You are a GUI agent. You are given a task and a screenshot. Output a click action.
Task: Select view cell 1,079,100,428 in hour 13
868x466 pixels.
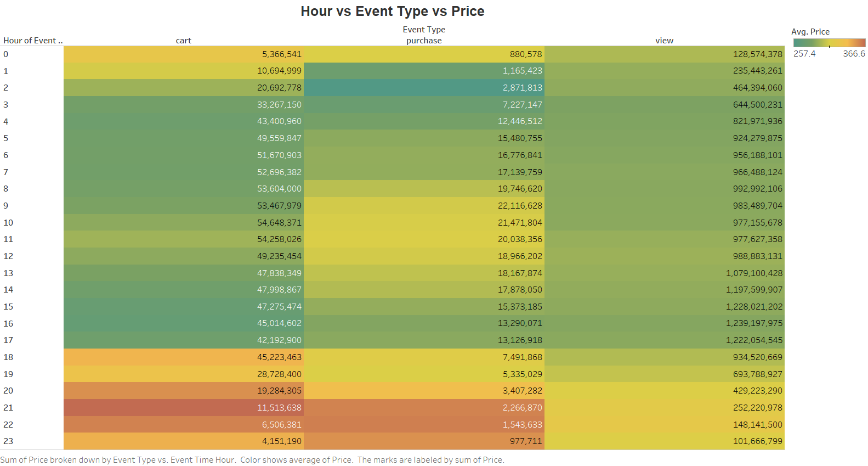point(665,273)
